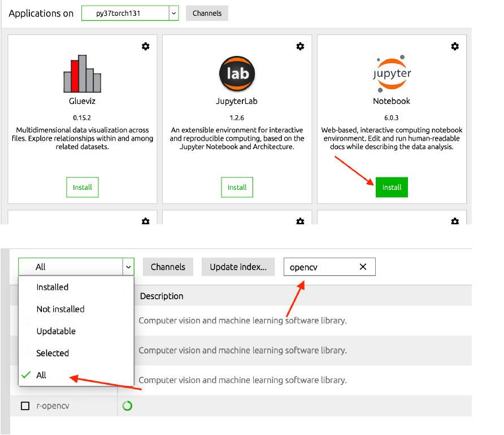Click the Glueviz bar chart logo
This screenshot has height=435, width=504.
click(x=82, y=73)
